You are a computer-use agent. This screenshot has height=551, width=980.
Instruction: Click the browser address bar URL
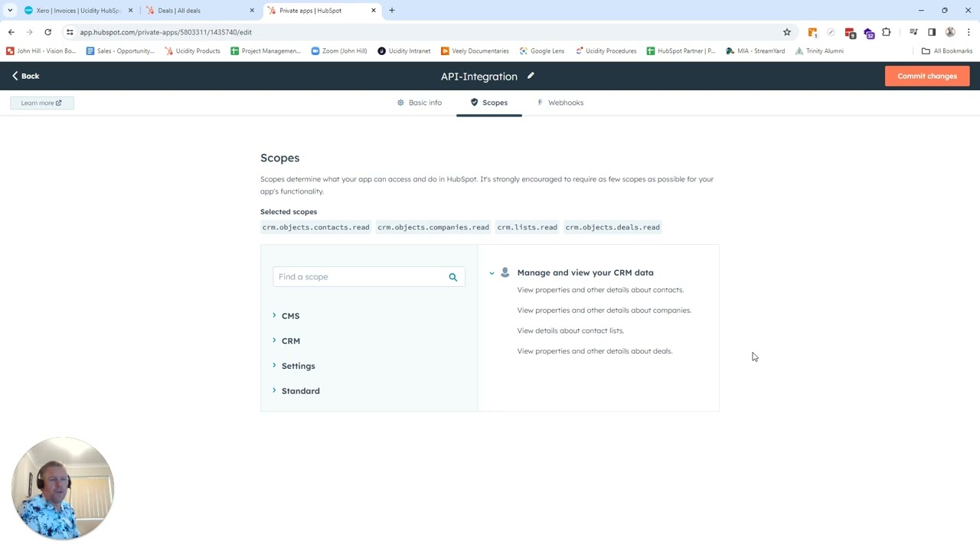click(165, 32)
